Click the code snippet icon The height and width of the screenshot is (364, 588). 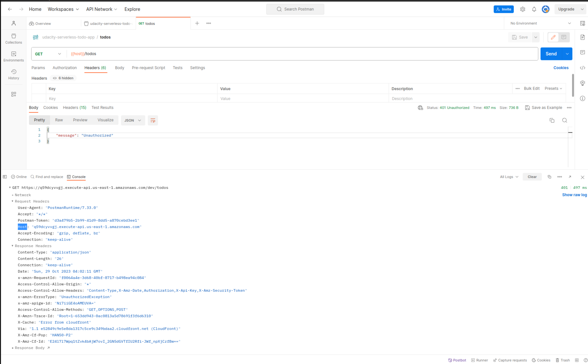tap(582, 68)
